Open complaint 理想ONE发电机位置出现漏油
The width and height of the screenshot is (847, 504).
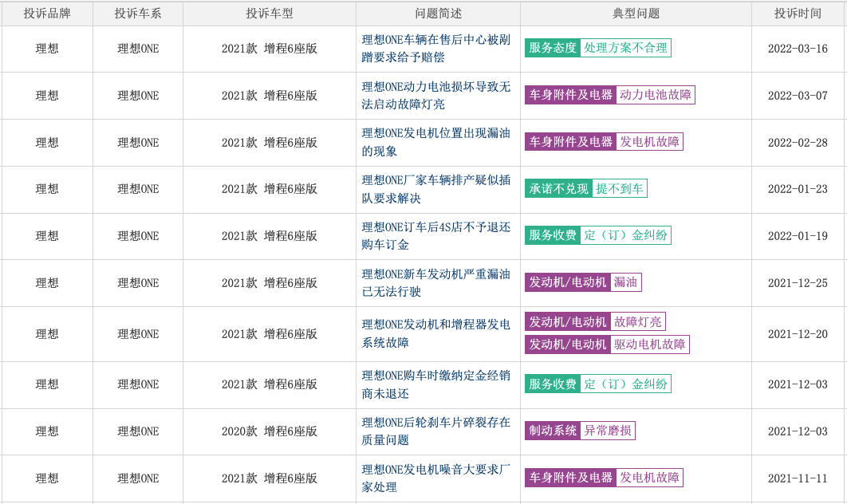tap(436, 142)
